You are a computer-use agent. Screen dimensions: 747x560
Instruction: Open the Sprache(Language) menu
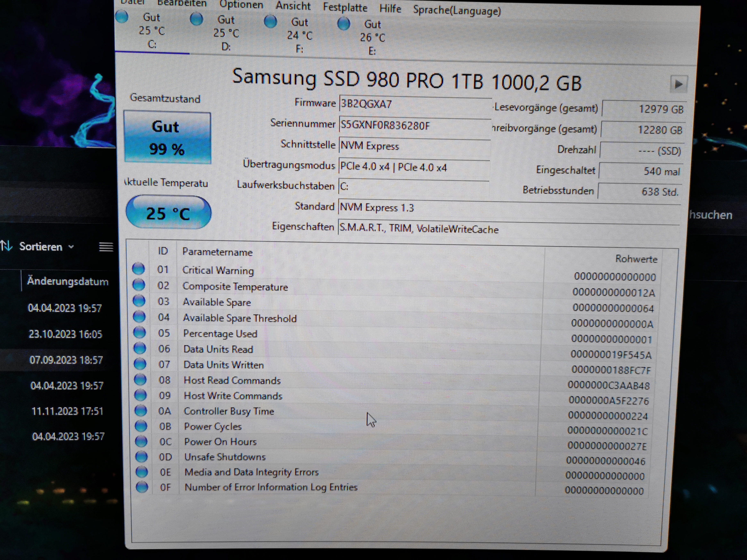pyautogui.click(x=457, y=10)
